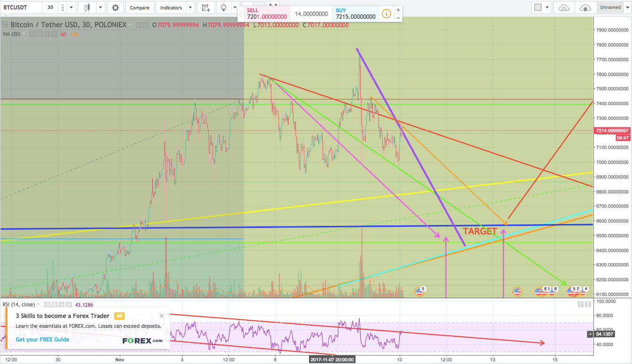Click the current price label 7214.99999997

612,130
